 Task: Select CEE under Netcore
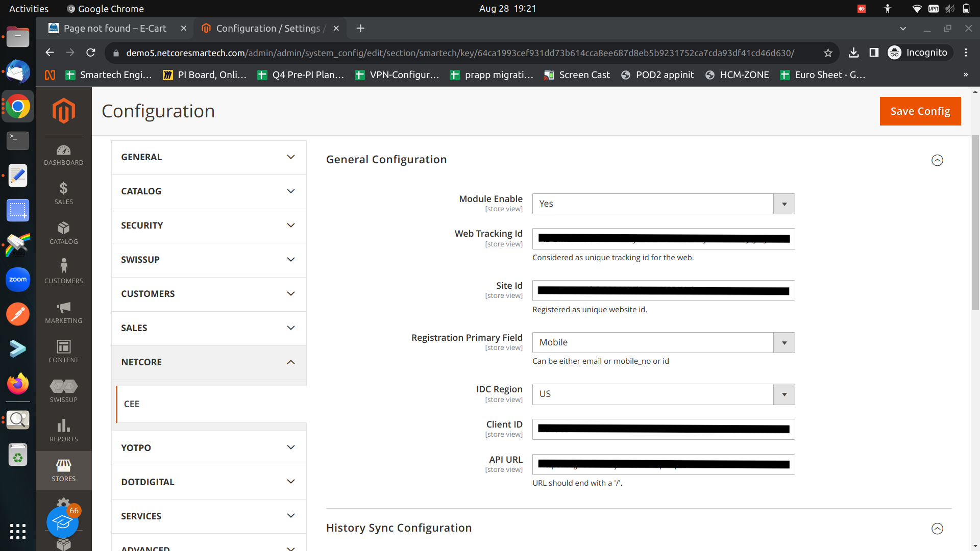[132, 404]
